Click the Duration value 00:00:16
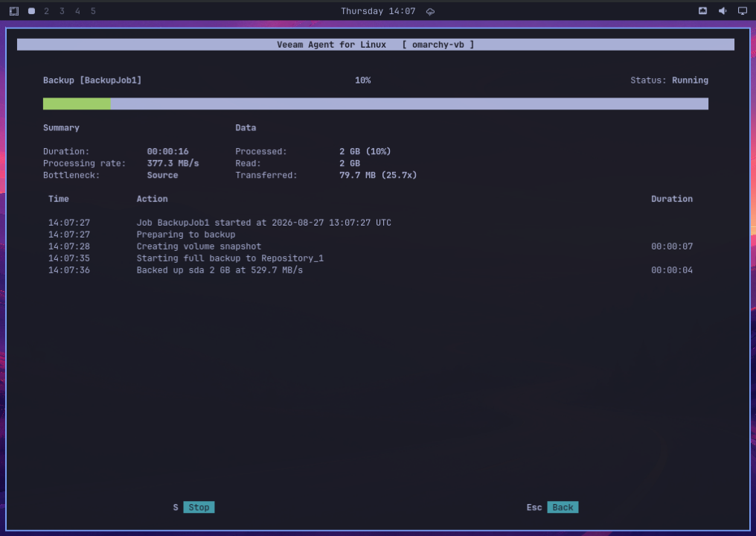756x536 pixels. tap(167, 151)
